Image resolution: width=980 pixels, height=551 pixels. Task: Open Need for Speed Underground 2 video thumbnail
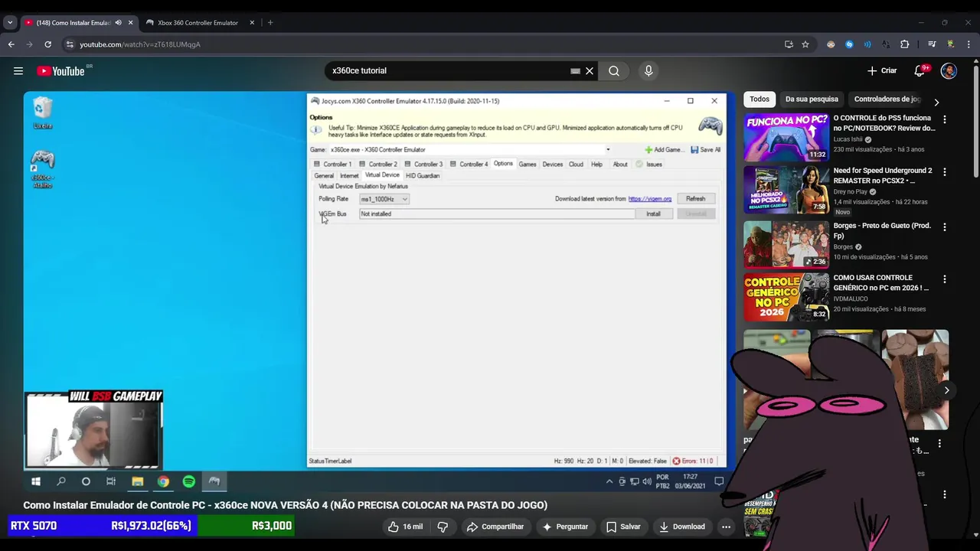coord(786,190)
